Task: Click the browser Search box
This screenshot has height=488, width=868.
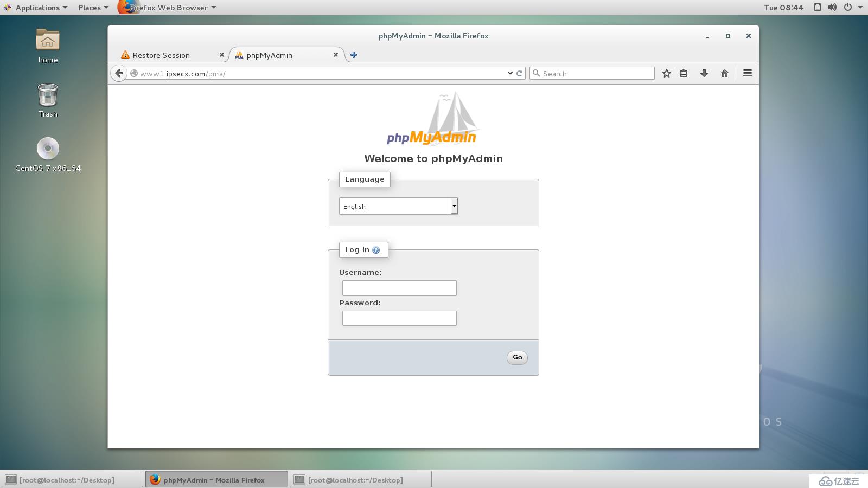Action: [592, 73]
